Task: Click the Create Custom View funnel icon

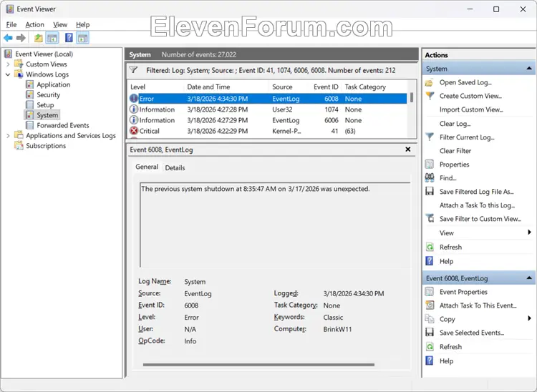Action: [x=430, y=96]
